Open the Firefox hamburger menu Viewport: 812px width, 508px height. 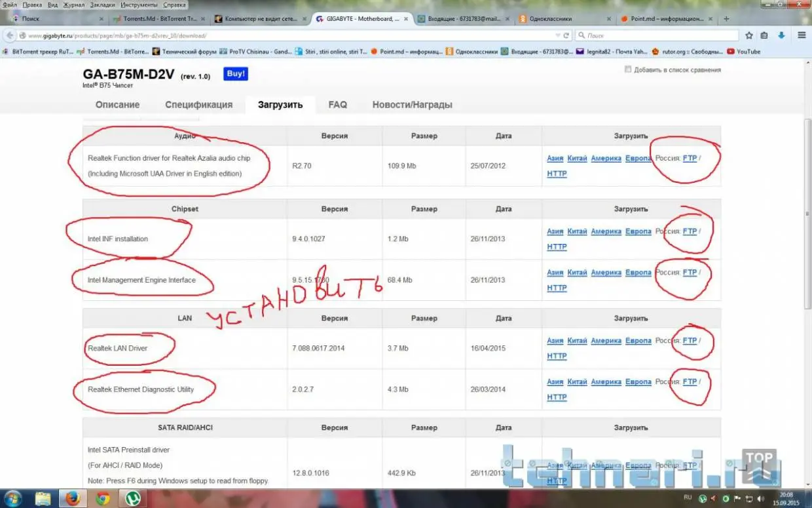[802, 35]
